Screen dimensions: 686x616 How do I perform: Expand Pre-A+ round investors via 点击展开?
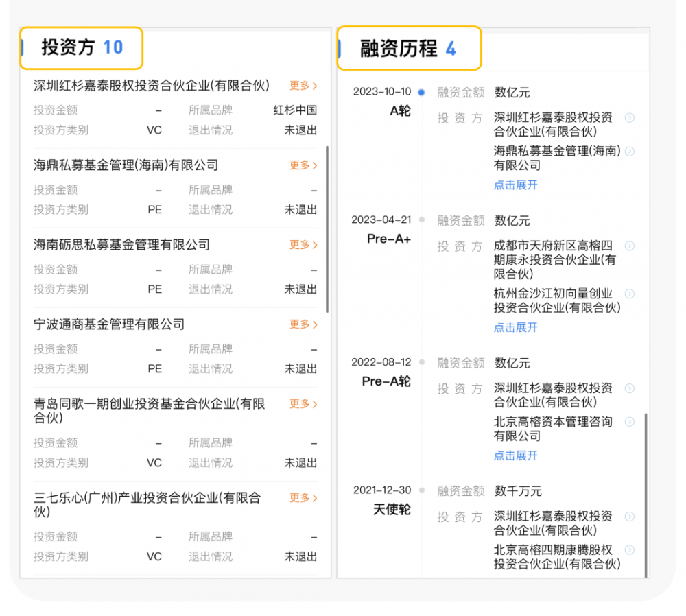516,327
